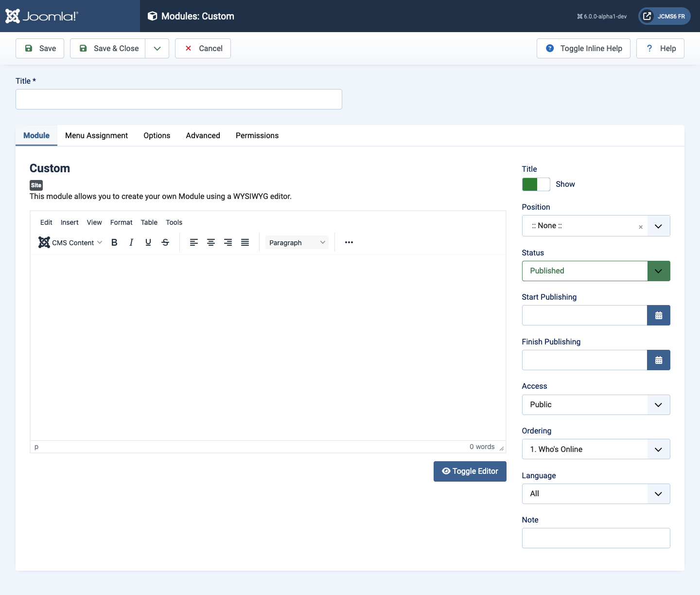This screenshot has width=700, height=595.
Task: Click Toggle Editor button
Action: [x=470, y=471]
